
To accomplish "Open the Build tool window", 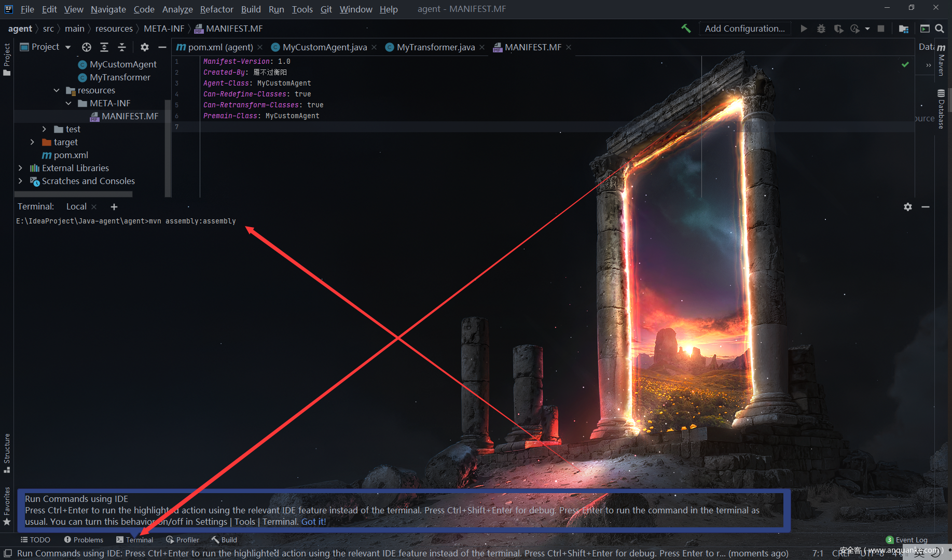I will coord(224,540).
